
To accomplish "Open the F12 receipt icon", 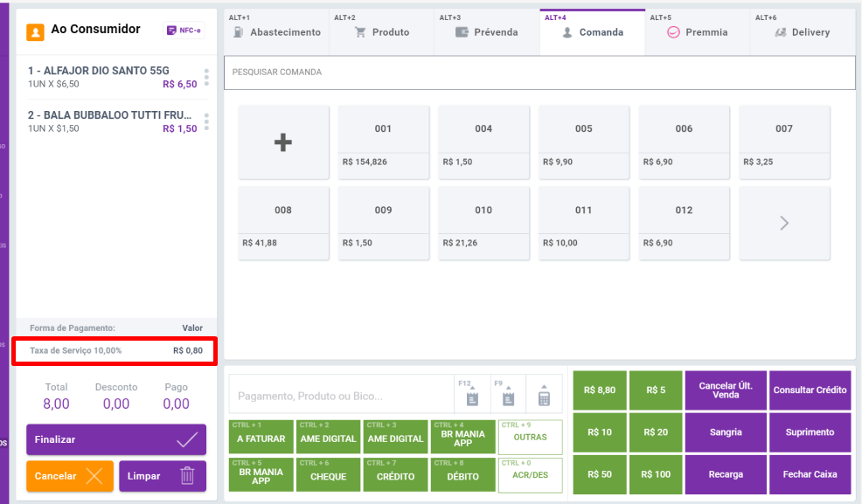I will (472, 397).
